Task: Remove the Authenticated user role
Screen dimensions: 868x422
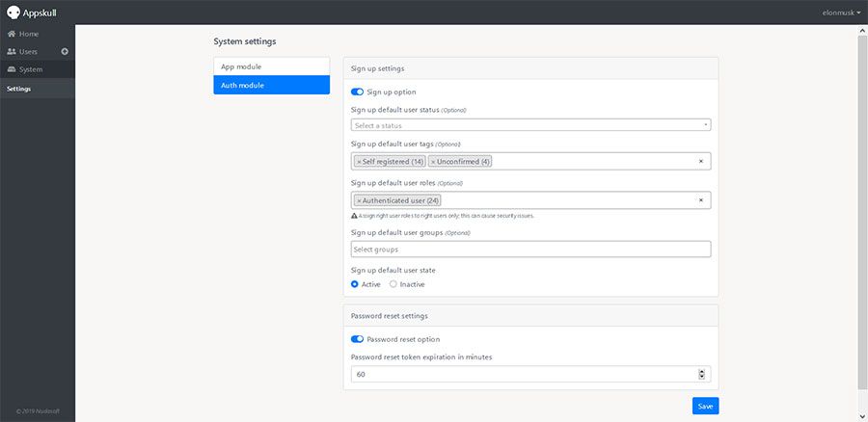Action: 359,200
